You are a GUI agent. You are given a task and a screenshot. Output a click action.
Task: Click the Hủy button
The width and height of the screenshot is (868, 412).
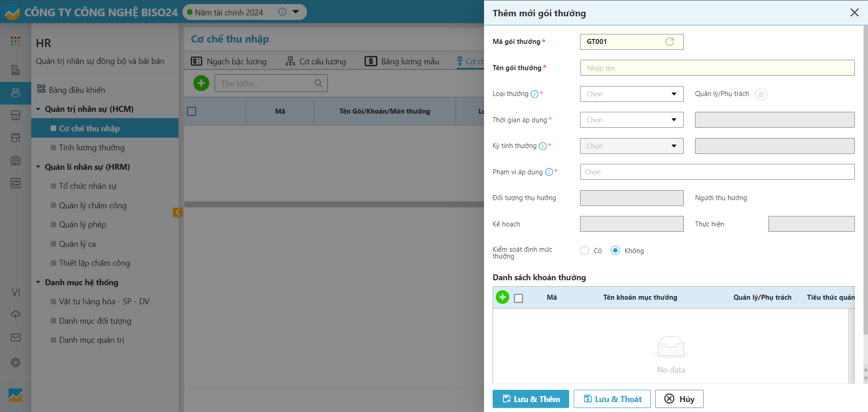tap(679, 399)
